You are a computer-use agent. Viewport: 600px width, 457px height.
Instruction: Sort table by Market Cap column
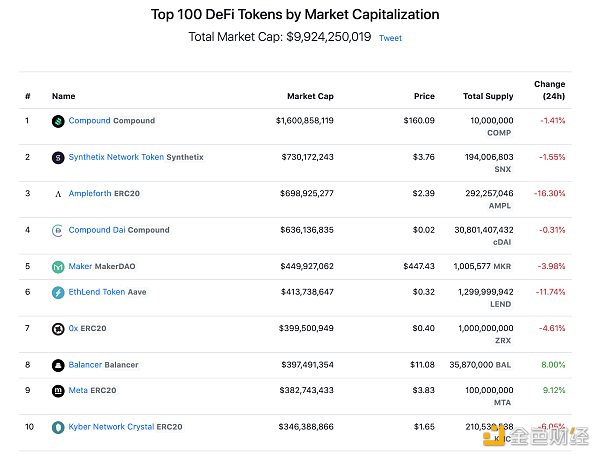(311, 97)
